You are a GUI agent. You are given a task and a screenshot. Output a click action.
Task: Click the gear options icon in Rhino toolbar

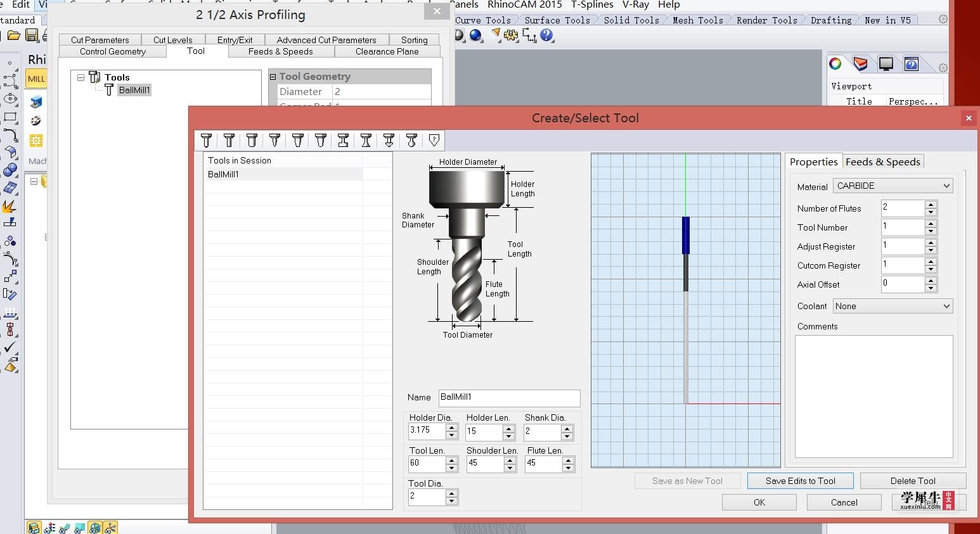(x=511, y=35)
